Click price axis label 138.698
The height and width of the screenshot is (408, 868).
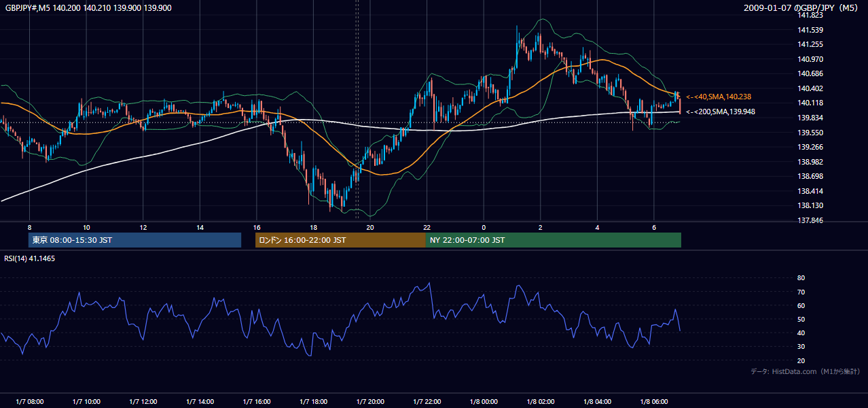pyautogui.click(x=811, y=176)
